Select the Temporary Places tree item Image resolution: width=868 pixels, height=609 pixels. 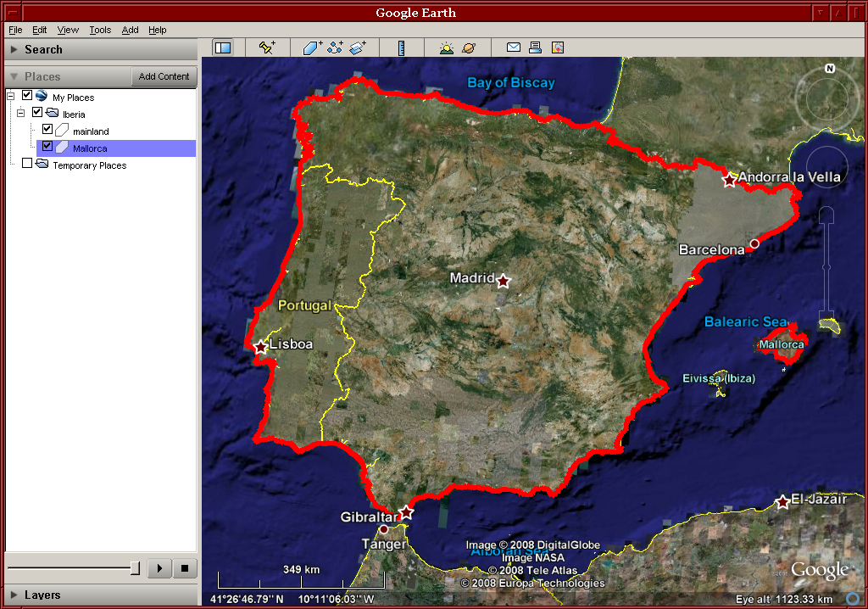point(90,165)
